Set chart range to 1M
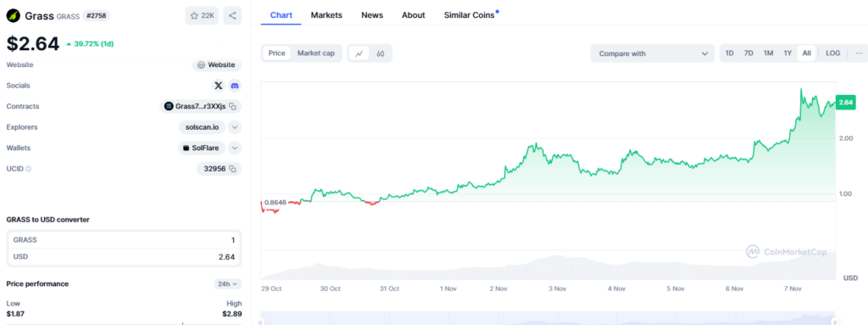 click(768, 53)
